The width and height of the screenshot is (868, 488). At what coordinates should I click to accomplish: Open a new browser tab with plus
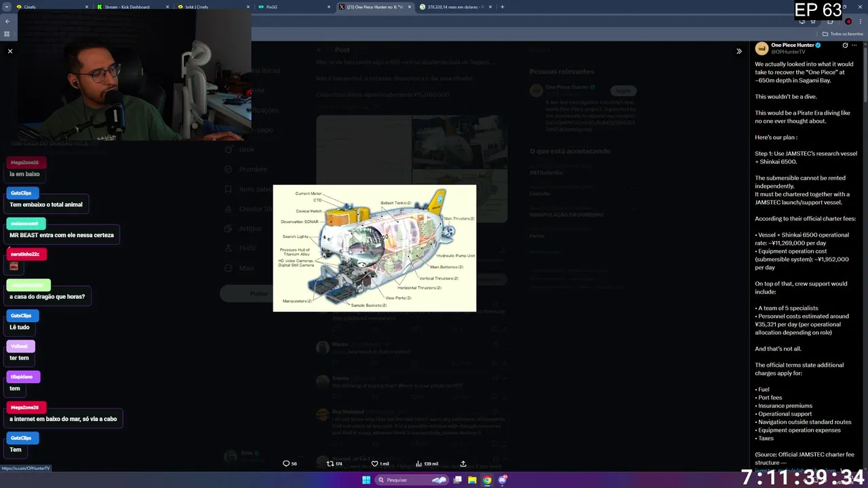pos(502,7)
